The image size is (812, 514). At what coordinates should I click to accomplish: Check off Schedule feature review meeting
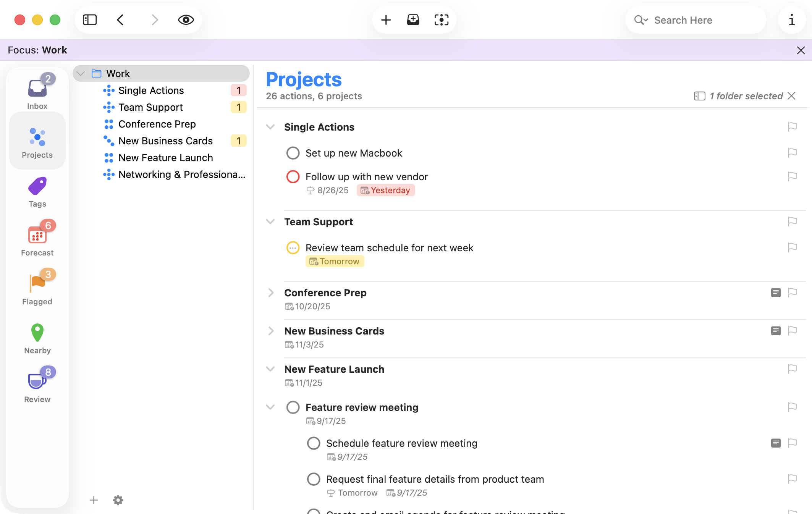(x=314, y=443)
